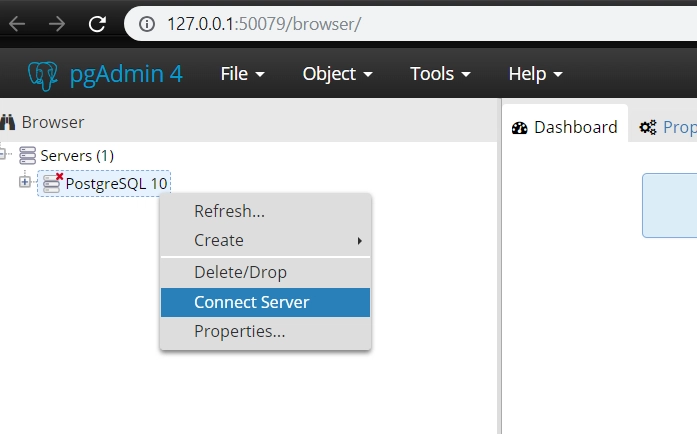Click the Dashboard tab gauge icon

click(519, 128)
